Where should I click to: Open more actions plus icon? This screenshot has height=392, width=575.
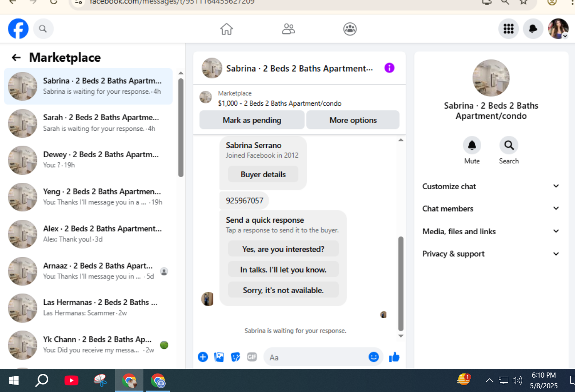(203, 357)
